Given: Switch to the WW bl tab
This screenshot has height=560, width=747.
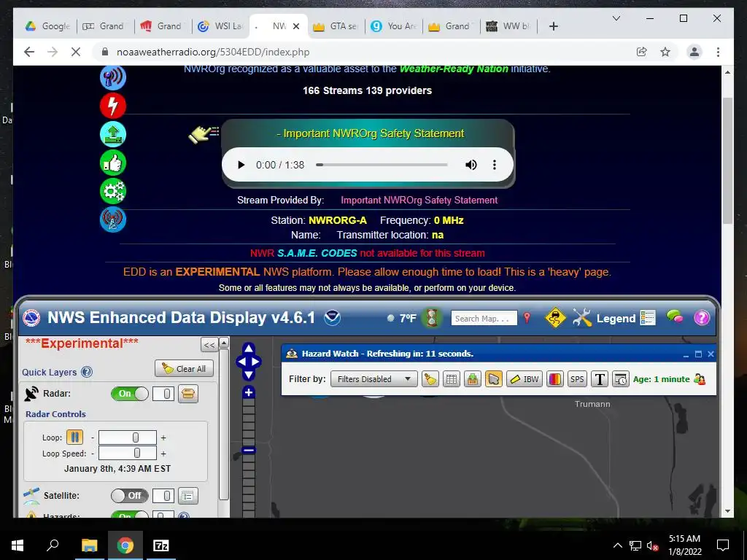Looking at the screenshot, I should coord(508,26).
